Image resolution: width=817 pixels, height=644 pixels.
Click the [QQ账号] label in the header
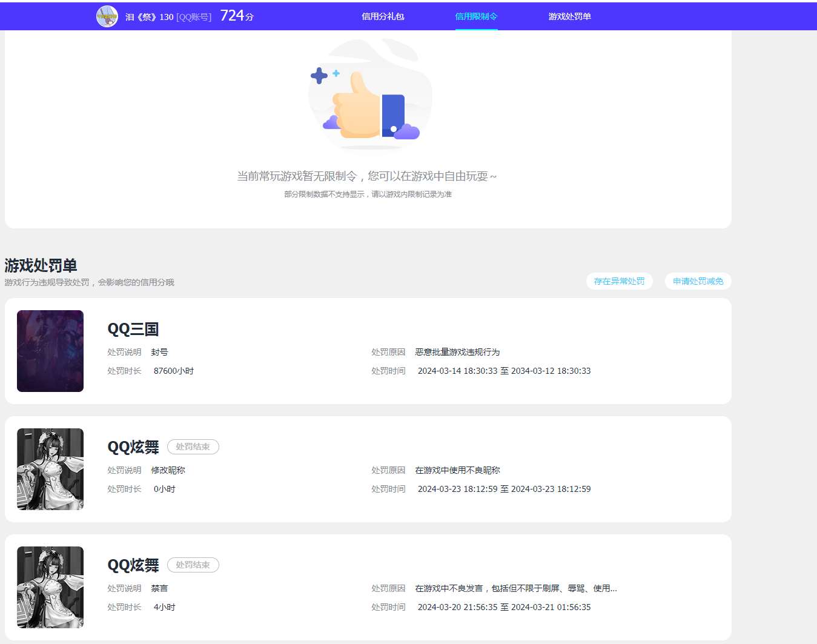[194, 17]
